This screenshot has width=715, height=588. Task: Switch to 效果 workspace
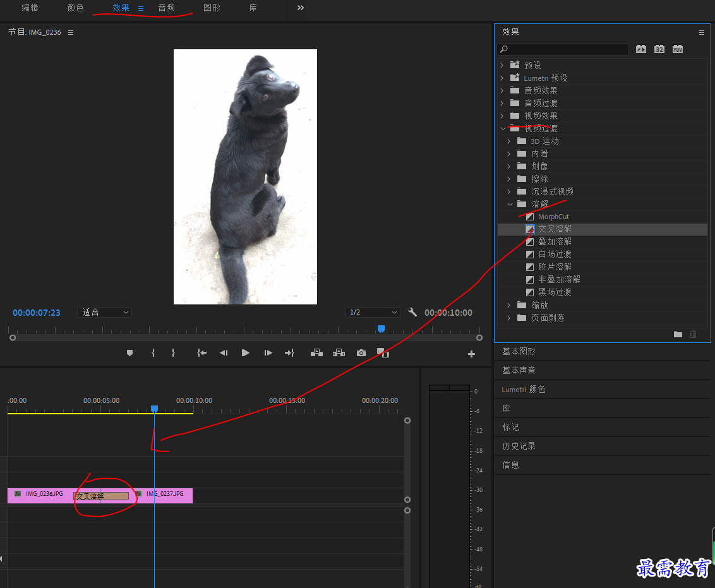coord(121,8)
